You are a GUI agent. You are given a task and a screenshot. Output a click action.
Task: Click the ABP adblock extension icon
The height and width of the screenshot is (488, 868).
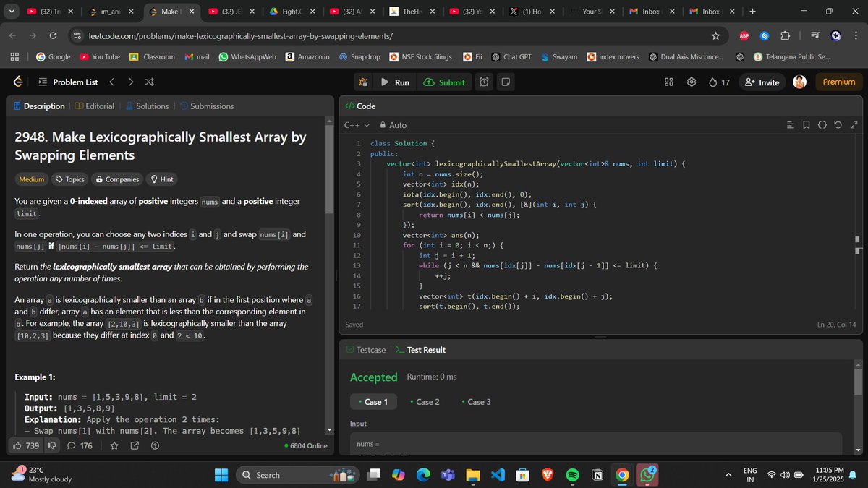coord(744,35)
